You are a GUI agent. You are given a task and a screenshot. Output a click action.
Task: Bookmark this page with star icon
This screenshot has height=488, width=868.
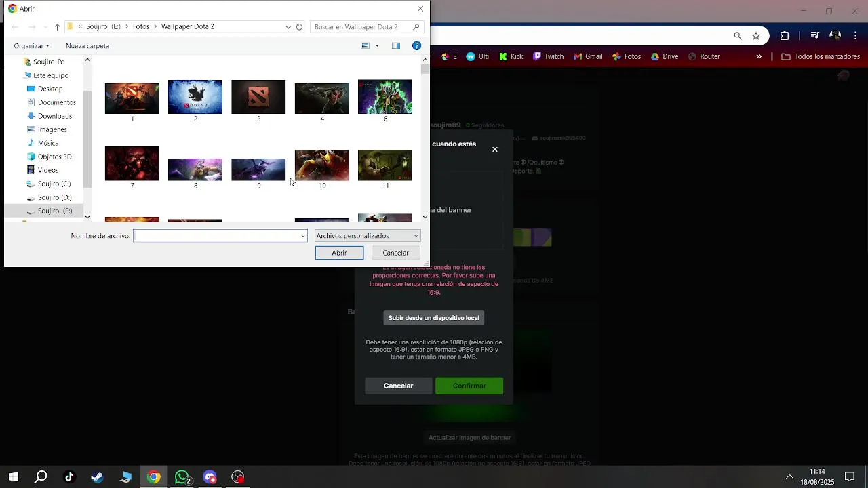(756, 36)
